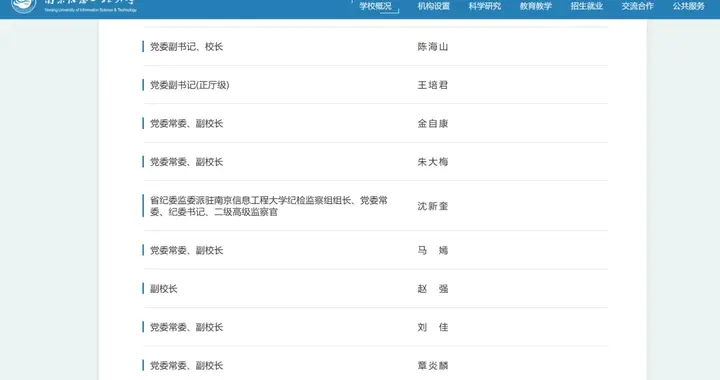The image size is (720, 380).
Task: Select the title 副校长 beside 赵强
Action: (x=163, y=289)
